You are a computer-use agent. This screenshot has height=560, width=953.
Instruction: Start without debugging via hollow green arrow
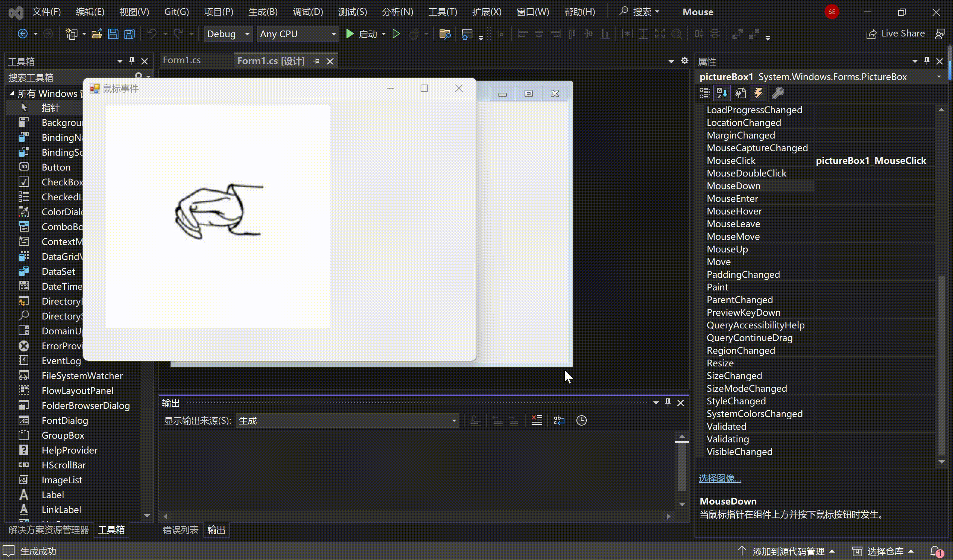tap(396, 34)
